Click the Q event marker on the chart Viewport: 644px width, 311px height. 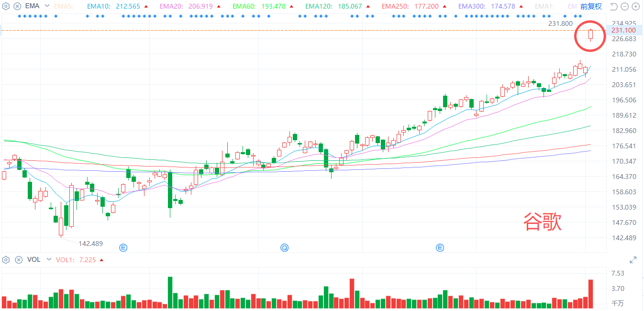click(x=285, y=247)
